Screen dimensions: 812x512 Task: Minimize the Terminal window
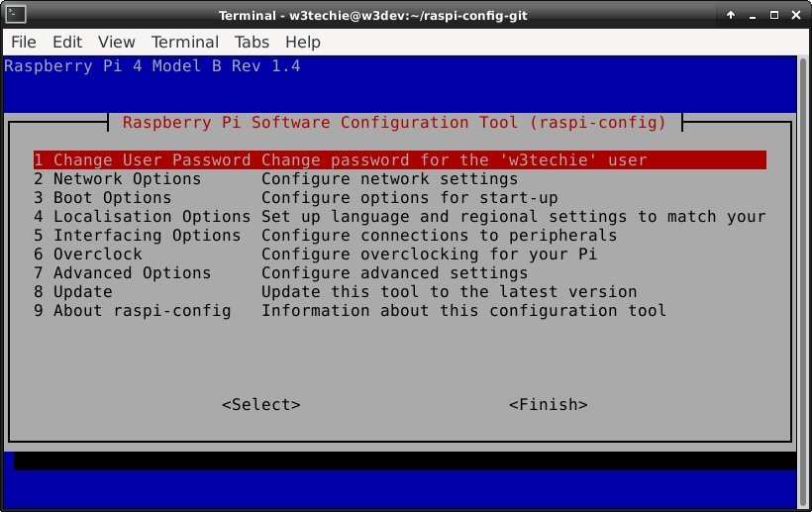click(x=753, y=16)
